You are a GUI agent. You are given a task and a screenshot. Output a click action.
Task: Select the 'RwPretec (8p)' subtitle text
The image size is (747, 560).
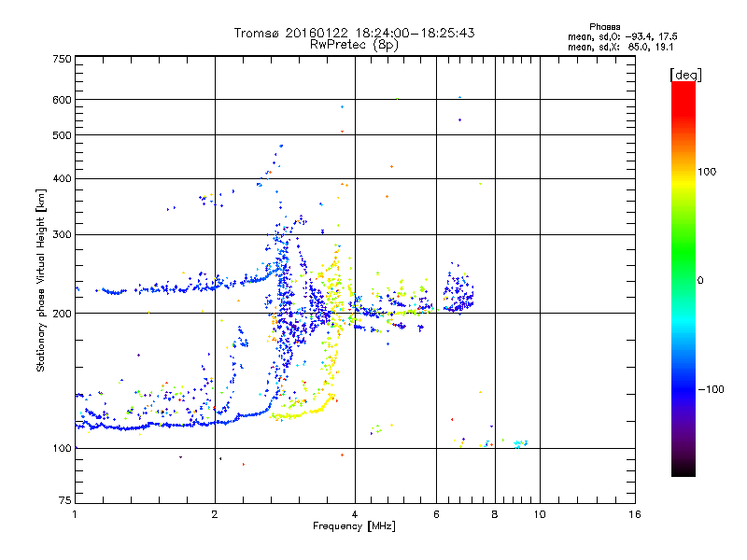point(354,45)
